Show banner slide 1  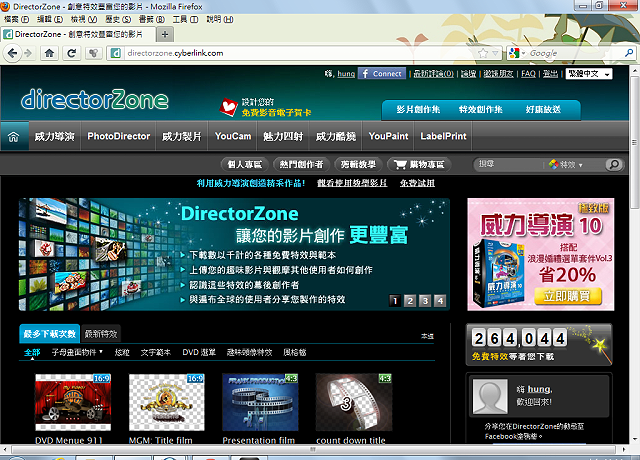point(395,301)
